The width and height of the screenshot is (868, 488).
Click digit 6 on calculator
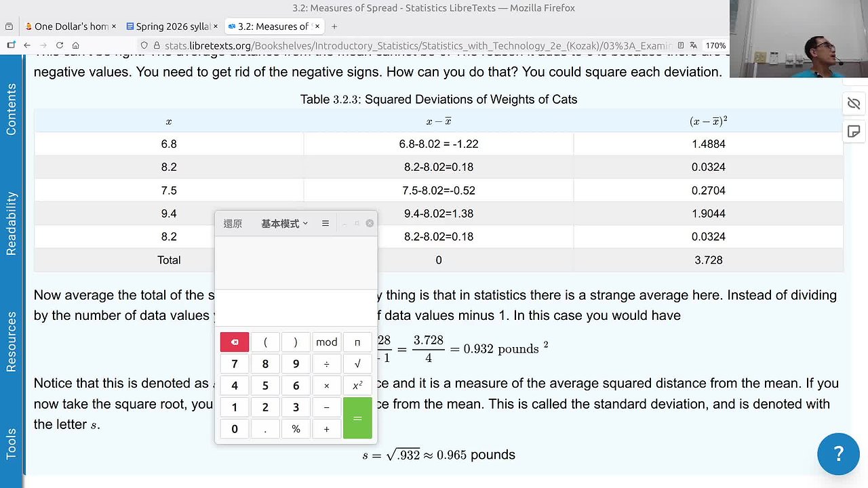click(x=296, y=386)
